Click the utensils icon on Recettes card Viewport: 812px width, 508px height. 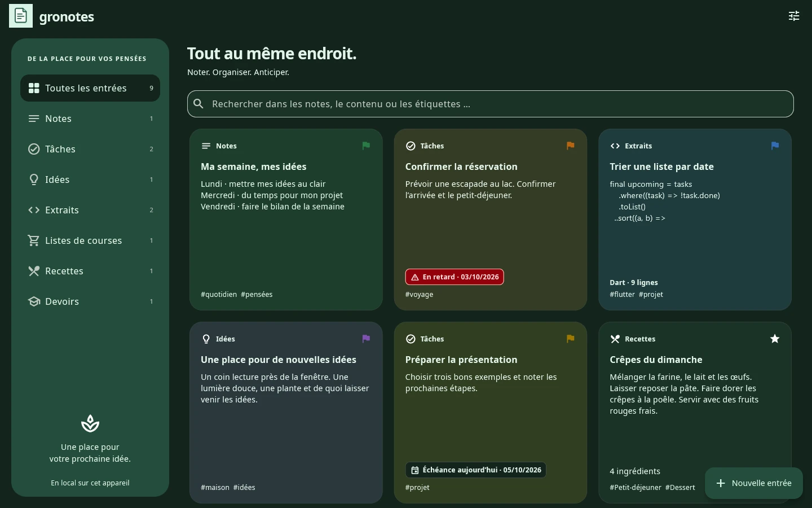tap(615, 339)
